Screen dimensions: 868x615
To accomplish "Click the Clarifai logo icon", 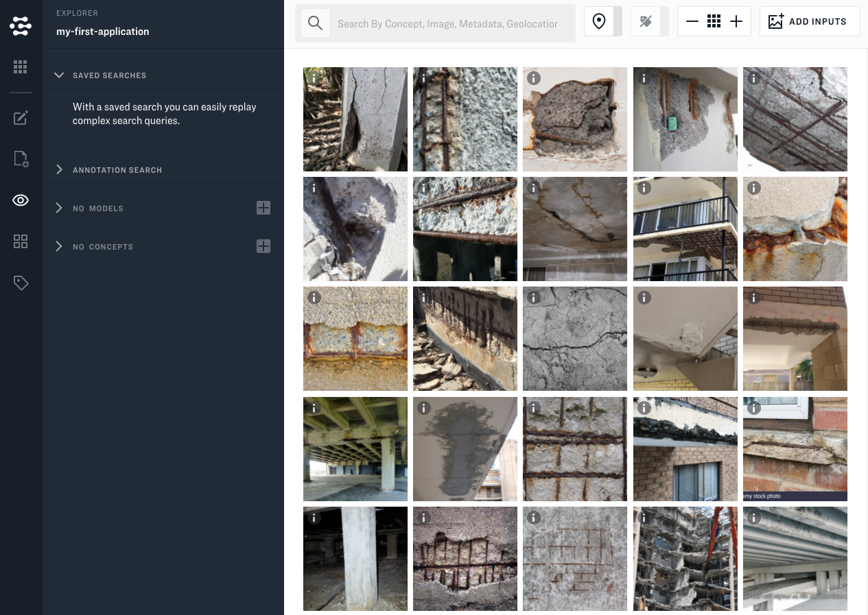I will tap(21, 26).
